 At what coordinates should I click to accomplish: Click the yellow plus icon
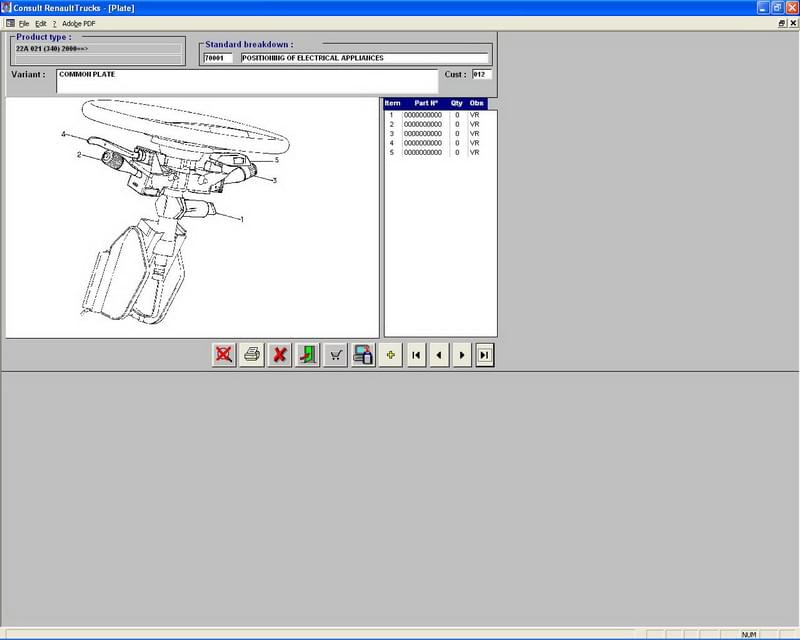click(x=391, y=355)
